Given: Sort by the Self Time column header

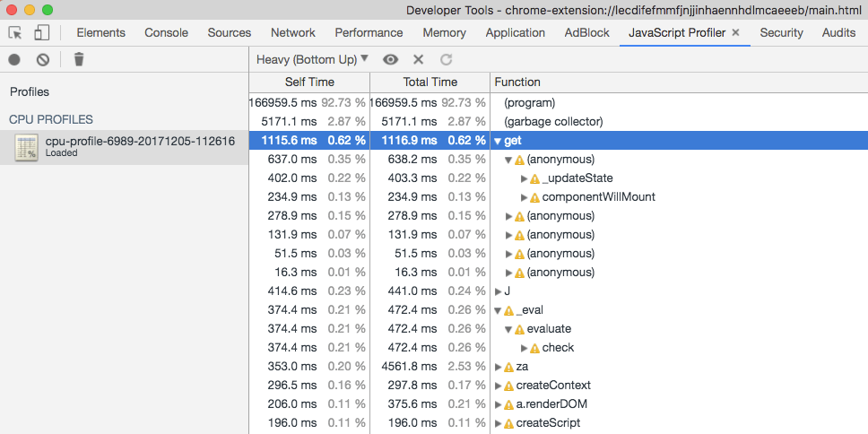Looking at the screenshot, I should pyautogui.click(x=309, y=82).
